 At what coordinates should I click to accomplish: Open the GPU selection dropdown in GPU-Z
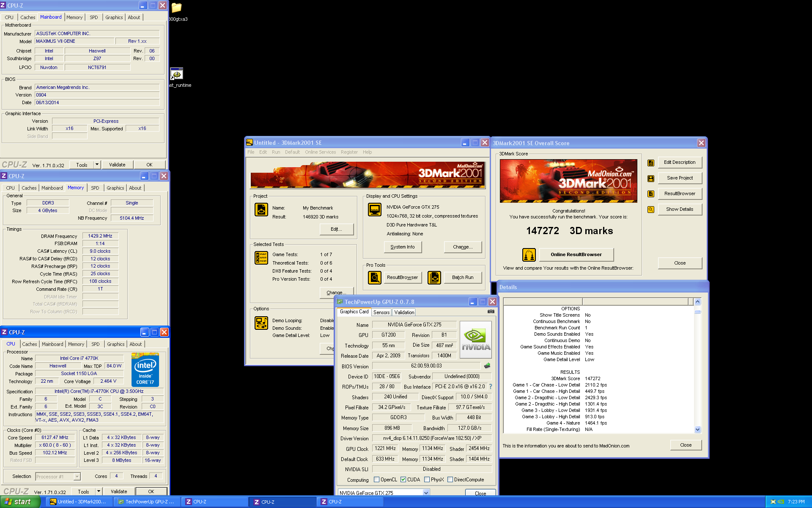coord(426,493)
